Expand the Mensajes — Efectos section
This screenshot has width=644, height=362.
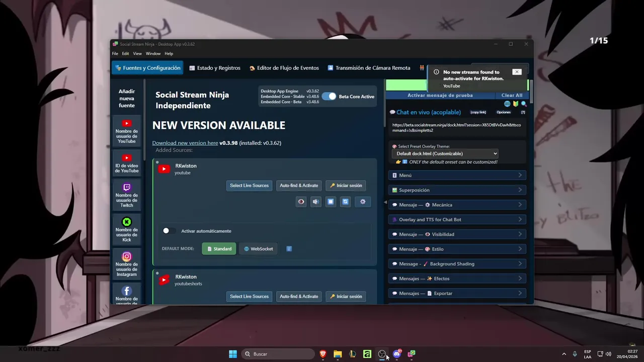coord(457,279)
